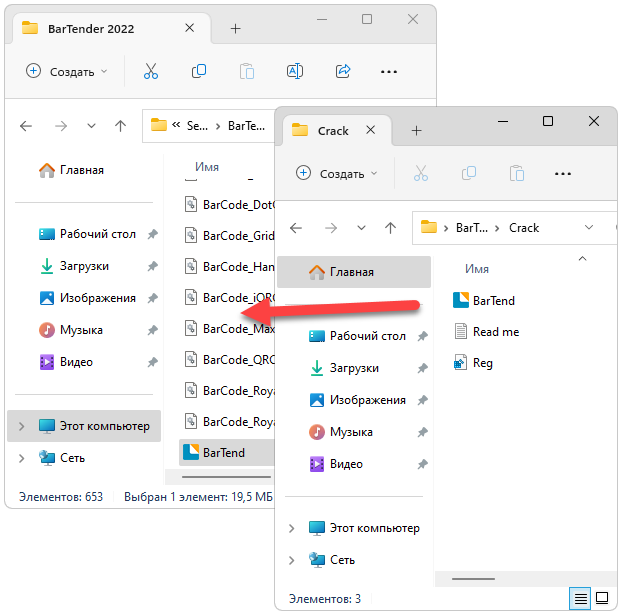The height and width of the screenshot is (614, 620).
Task: Click Copy icon in BarTender 2022 window
Action: [199, 71]
